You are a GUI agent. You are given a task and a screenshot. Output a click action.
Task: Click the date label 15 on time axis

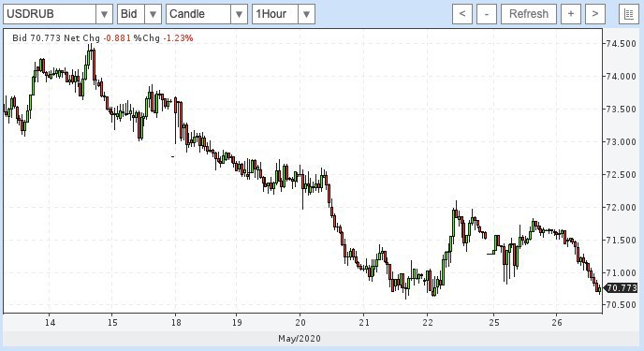coord(112,323)
